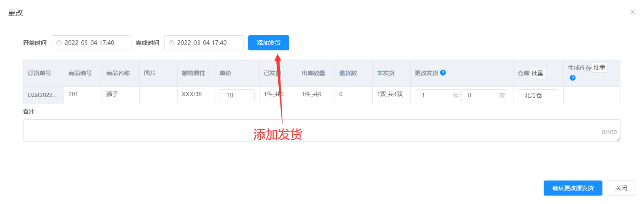Click the clock icon in 开单时间 field
The width and height of the screenshot is (644, 204).
pyautogui.click(x=59, y=43)
